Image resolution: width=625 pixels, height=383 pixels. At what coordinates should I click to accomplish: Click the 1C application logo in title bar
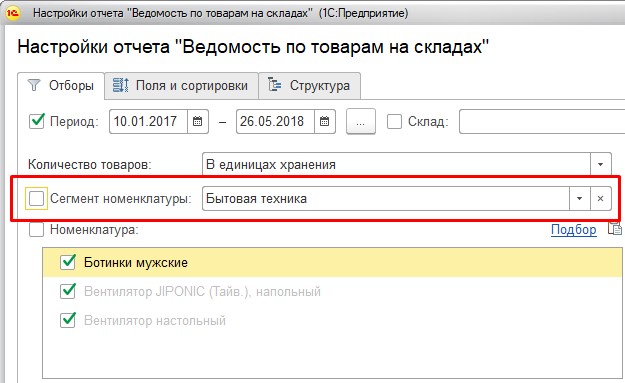point(12,13)
